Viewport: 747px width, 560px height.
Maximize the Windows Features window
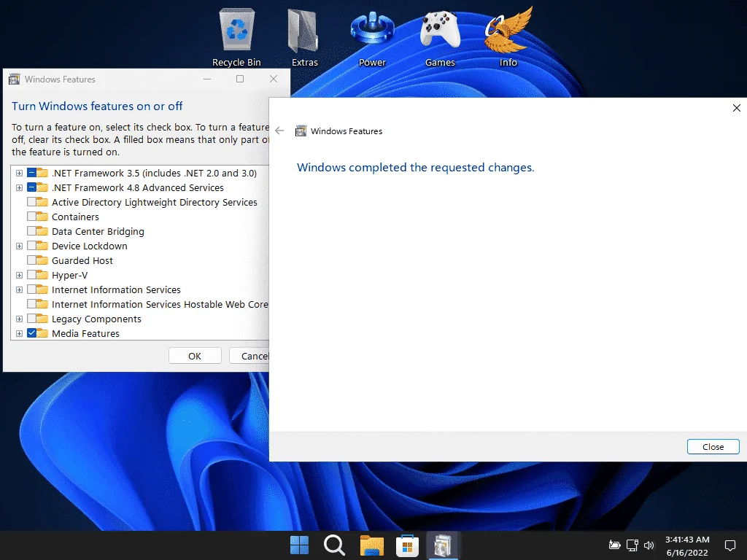point(240,79)
